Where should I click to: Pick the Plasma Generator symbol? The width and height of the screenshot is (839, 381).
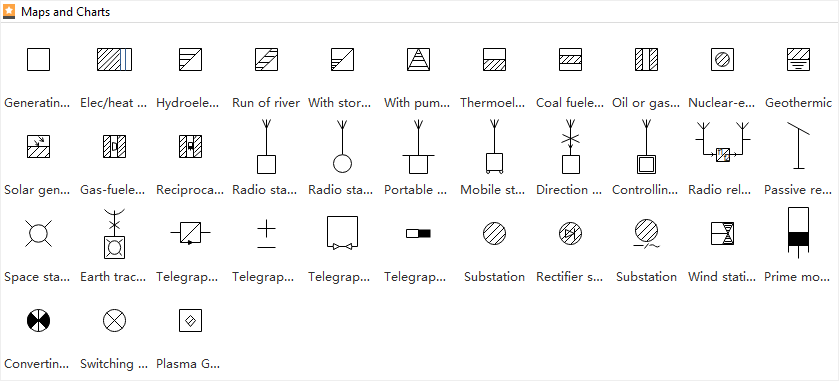pyautogui.click(x=190, y=321)
